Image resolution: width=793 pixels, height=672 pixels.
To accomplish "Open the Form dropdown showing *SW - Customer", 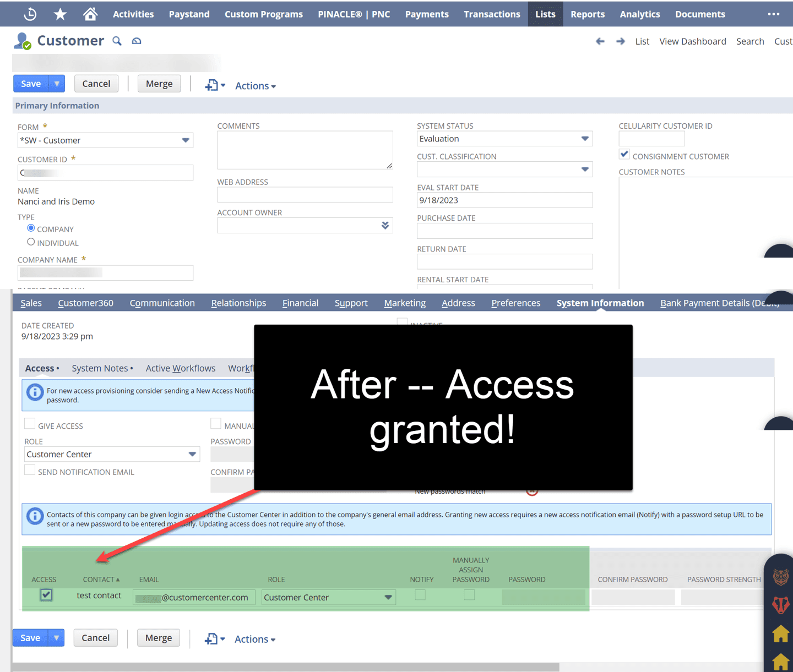I will (105, 140).
